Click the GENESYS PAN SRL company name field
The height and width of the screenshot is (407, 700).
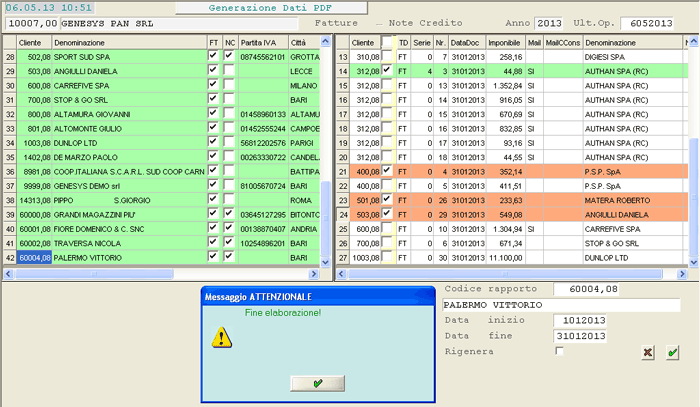click(x=179, y=24)
